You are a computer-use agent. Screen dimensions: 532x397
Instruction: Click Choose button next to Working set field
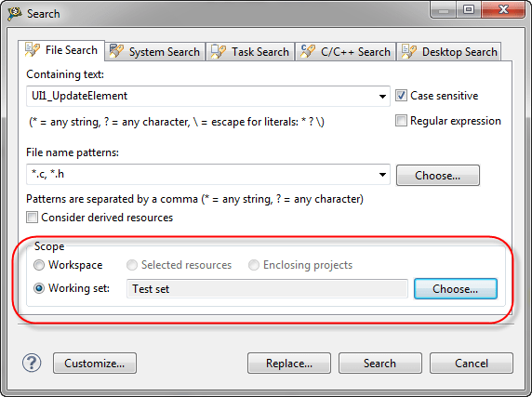[456, 289]
